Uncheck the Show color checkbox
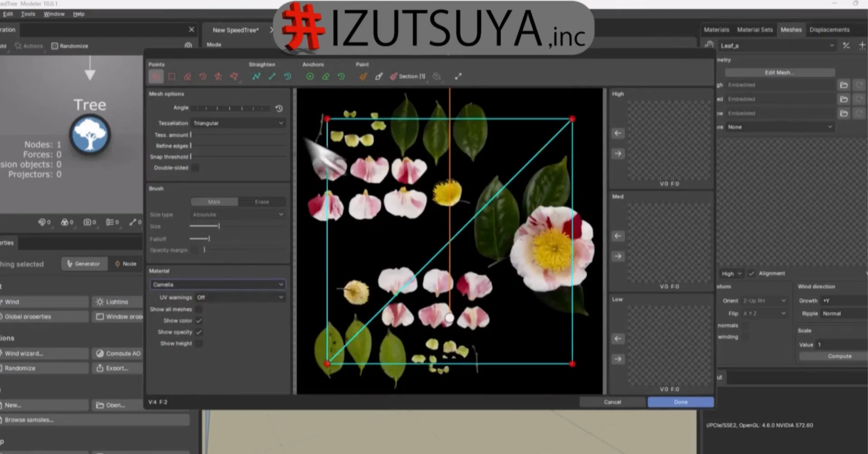868x454 pixels. tap(198, 321)
